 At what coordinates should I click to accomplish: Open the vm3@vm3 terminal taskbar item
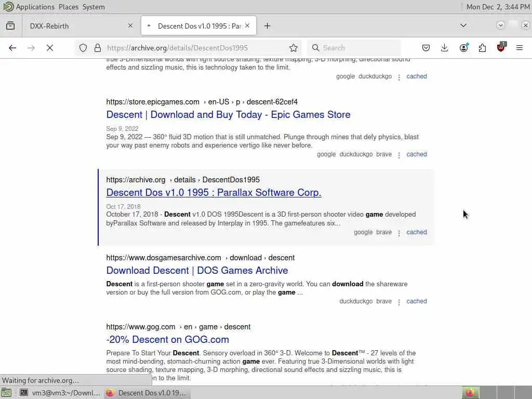(59, 393)
